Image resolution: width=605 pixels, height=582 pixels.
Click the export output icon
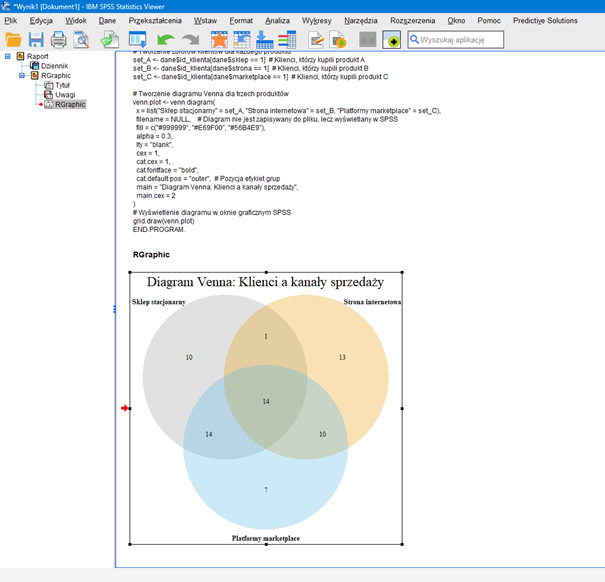coord(110,40)
